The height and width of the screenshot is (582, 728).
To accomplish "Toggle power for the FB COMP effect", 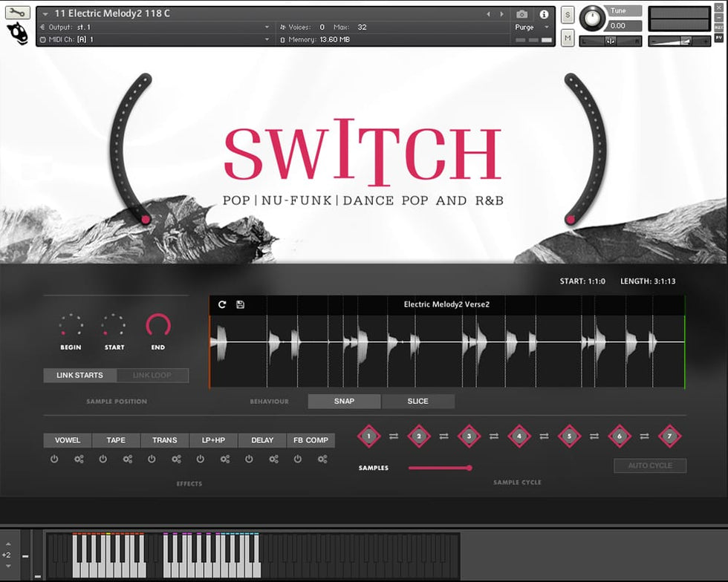I will click(298, 460).
